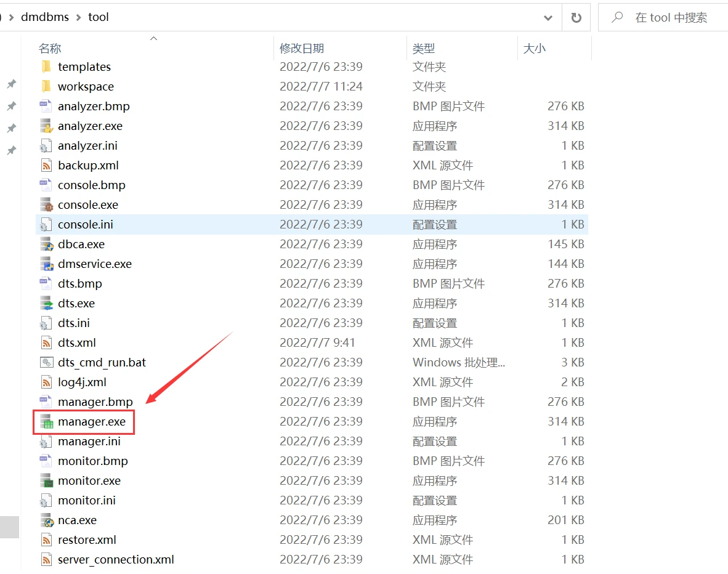Screen dimensions: 728x574
Task: Select the dbca.exe file icon
Action: [x=47, y=245]
